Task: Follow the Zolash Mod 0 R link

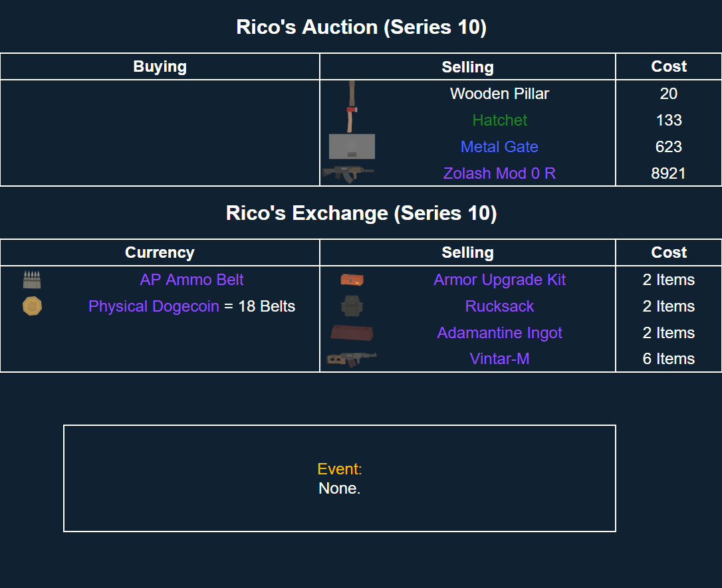Action: [499, 173]
